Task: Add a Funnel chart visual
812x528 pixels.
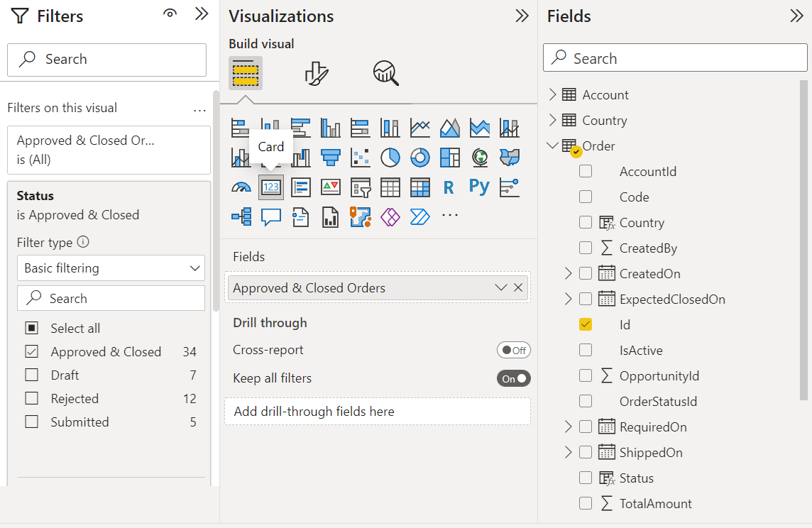Action: [x=331, y=157]
